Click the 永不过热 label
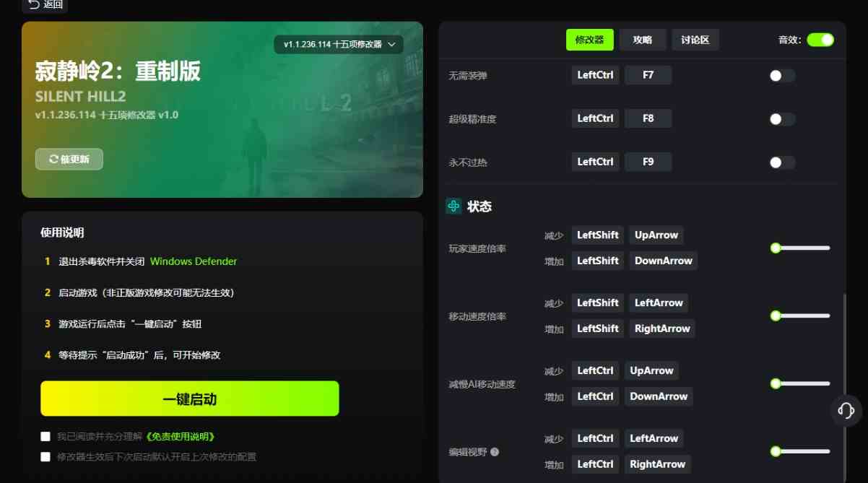The width and height of the screenshot is (868, 483). [468, 162]
